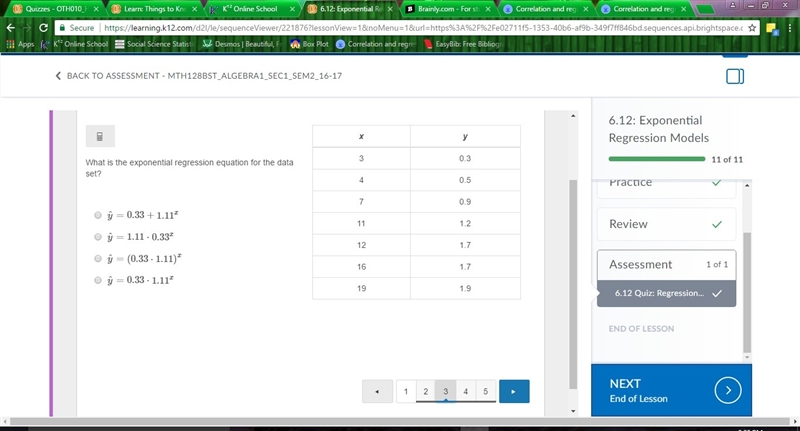Go to question page 4
Viewport: 800px width, 431px height.
pos(465,391)
